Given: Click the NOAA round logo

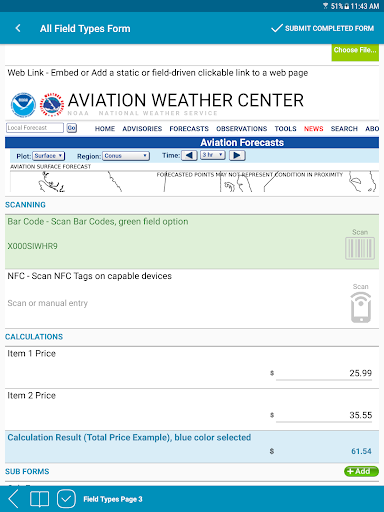Looking at the screenshot, I should (x=23, y=105).
